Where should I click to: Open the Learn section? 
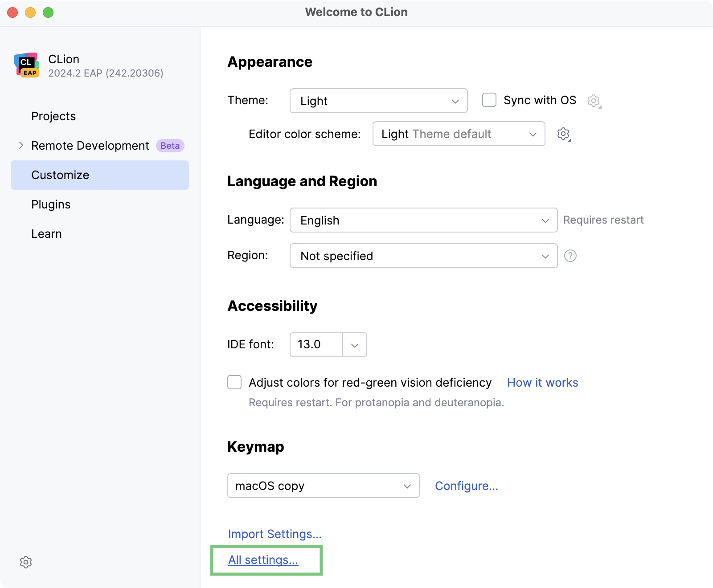click(46, 234)
